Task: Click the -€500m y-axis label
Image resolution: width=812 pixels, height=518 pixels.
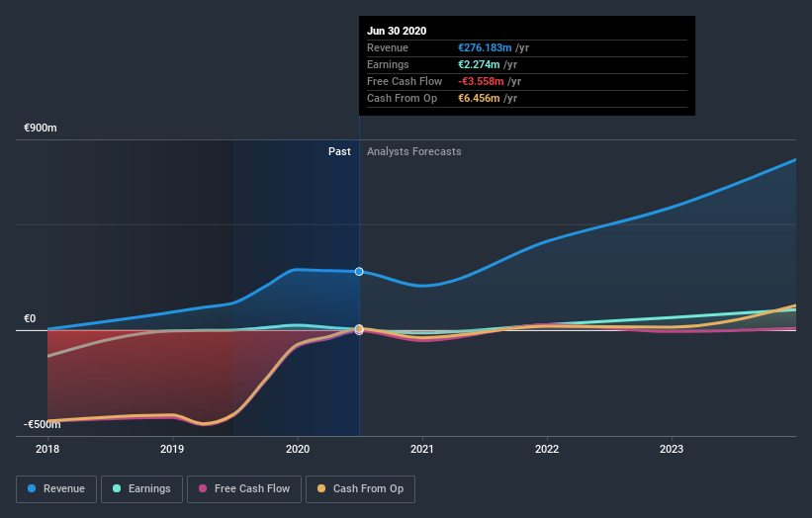Action: coord(42,424)
